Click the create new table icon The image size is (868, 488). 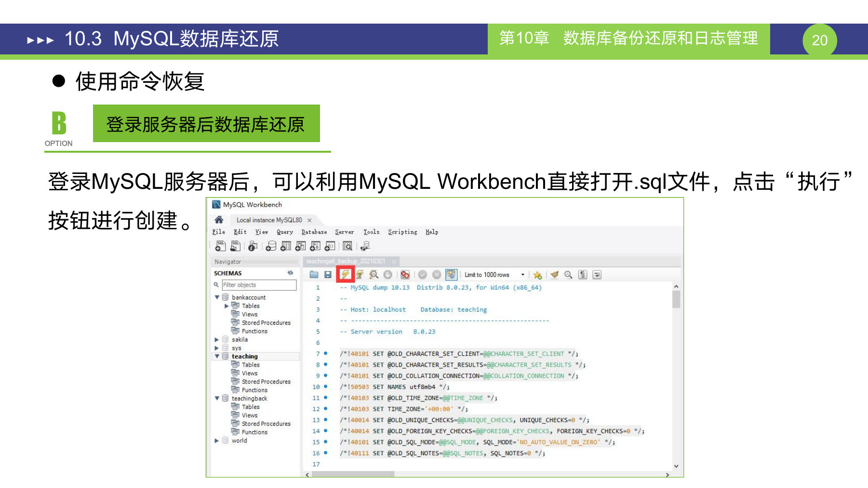point(286,246)
